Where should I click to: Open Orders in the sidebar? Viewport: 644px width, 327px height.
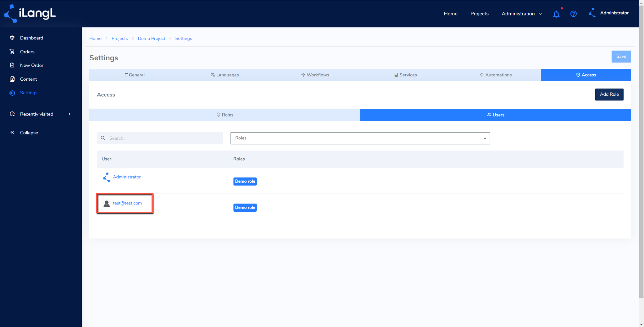click(x=27, y=52)
